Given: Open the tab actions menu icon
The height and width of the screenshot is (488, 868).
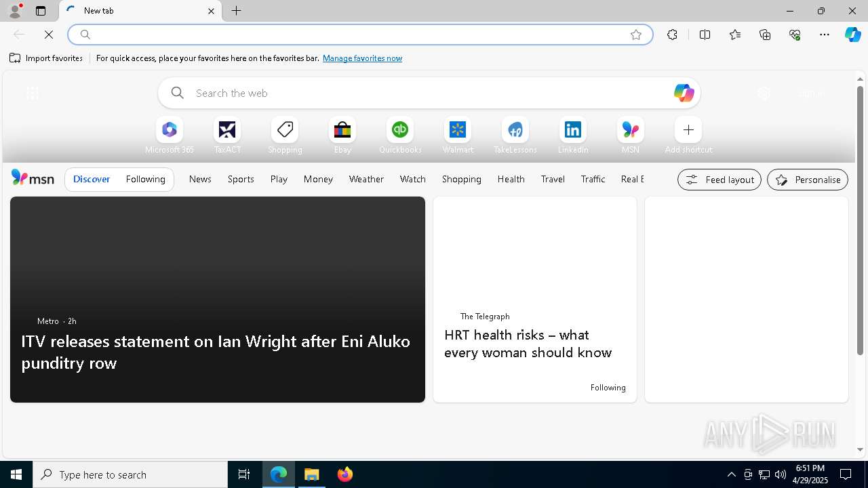Looking at the screenshot, I should [41, 11].
